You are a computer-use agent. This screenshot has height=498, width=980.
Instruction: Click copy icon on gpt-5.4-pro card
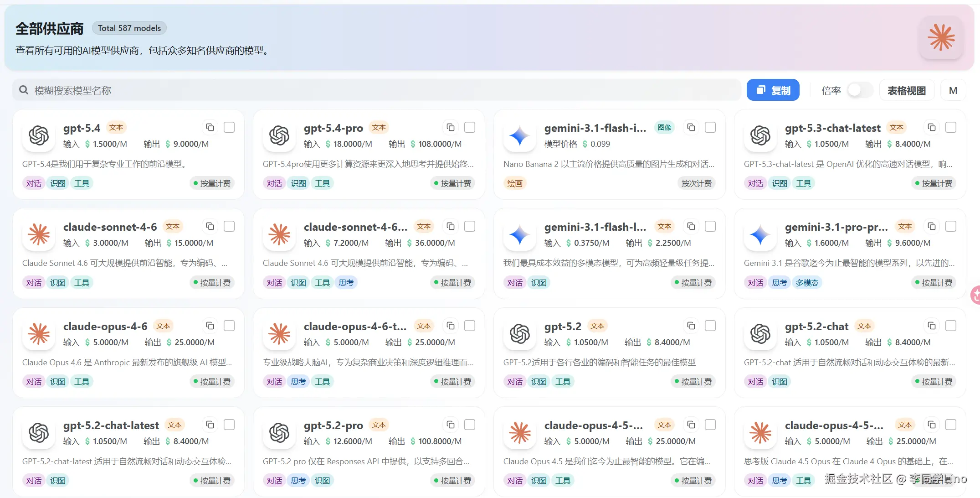(450, 127)
